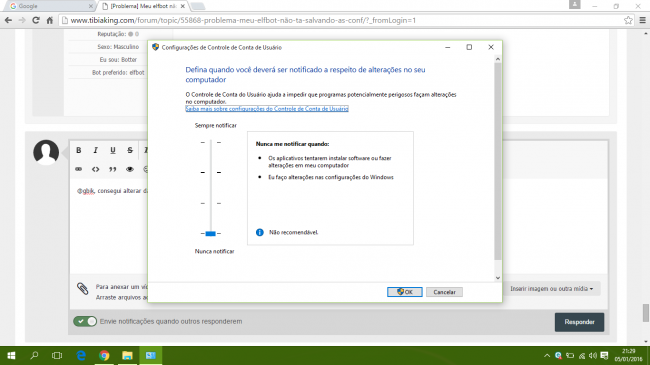This screenshot has height=365, width=650.
Task: Apply underline formatting in the editor
Action: [x=113, y=150]
